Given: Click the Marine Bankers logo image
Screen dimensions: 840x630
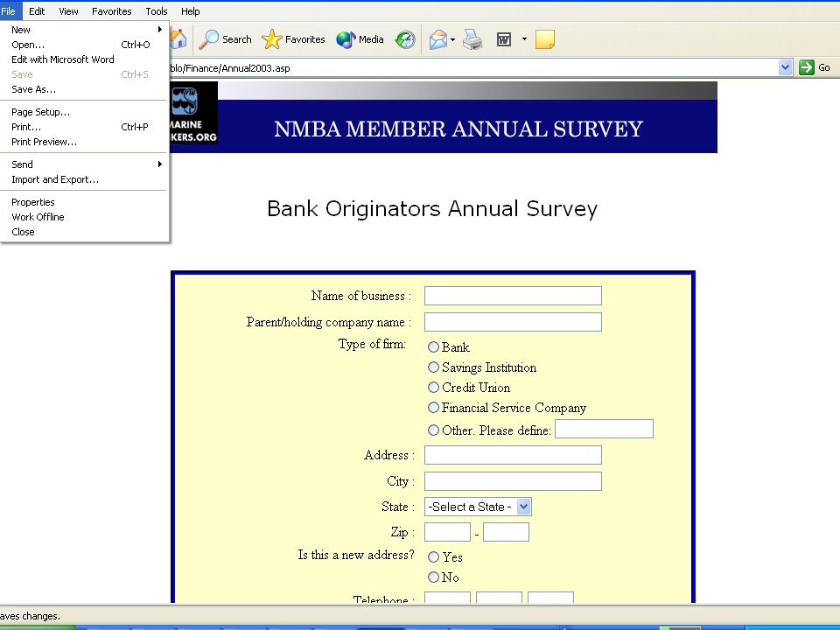Looking at the screenshot, I should coord(194,113).
